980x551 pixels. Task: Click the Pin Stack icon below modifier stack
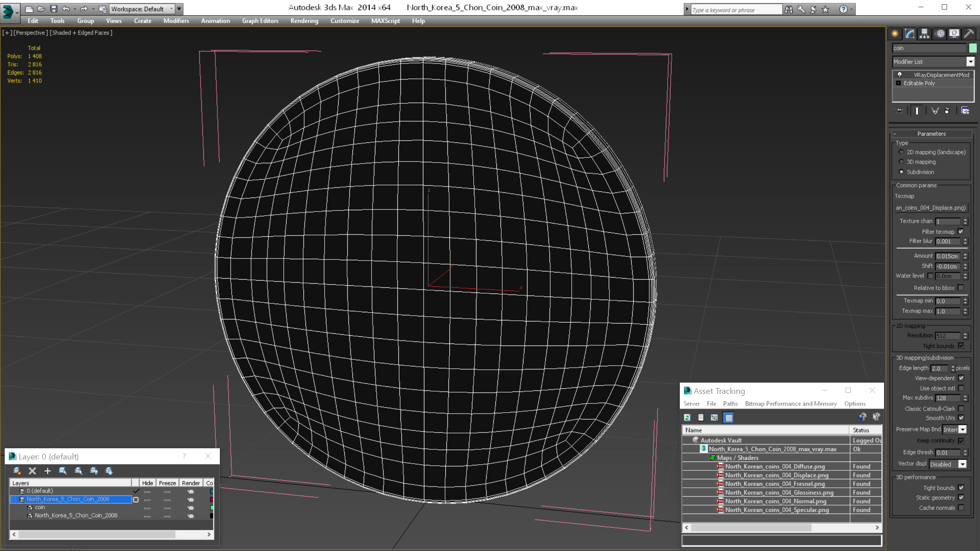899,111
